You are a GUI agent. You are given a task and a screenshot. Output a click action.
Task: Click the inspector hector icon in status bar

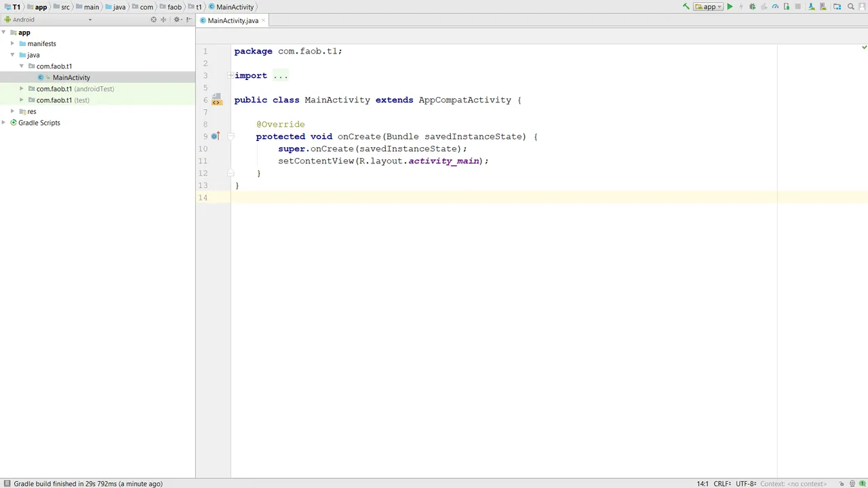tap(852, 484)
